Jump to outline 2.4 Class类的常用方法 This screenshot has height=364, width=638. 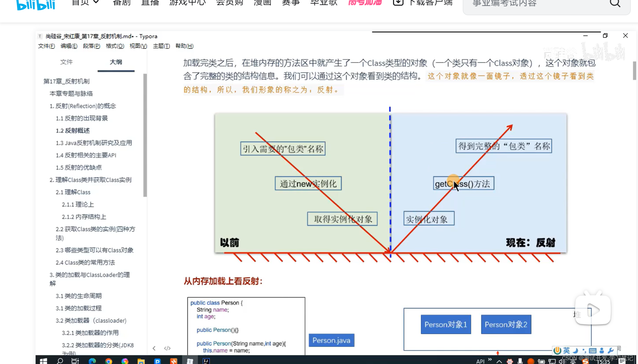[x=85, y=262]
